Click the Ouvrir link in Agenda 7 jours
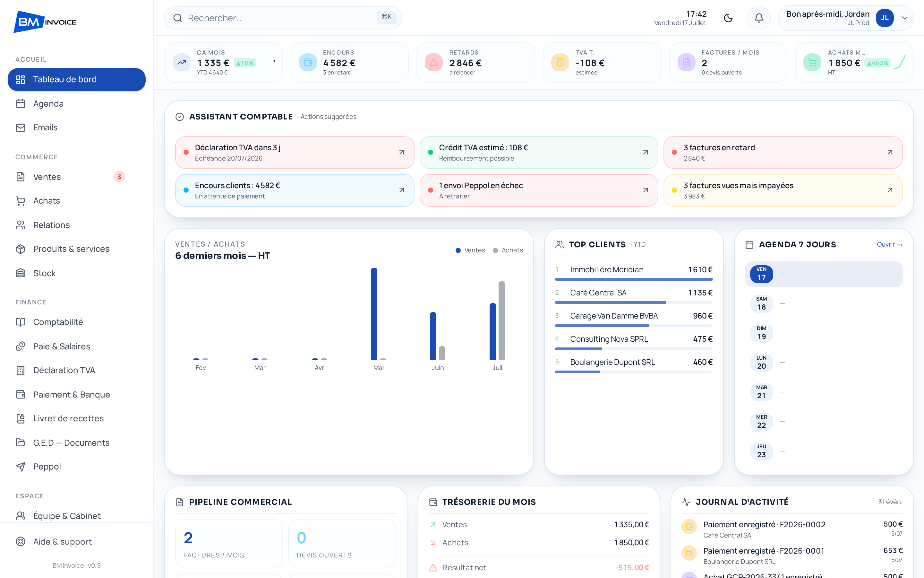Viewport: 924px width, 578px height. (889, 244)
